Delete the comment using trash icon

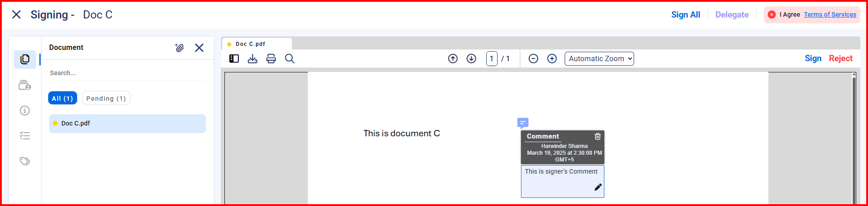pyautogui.click(x=598, y=136)
